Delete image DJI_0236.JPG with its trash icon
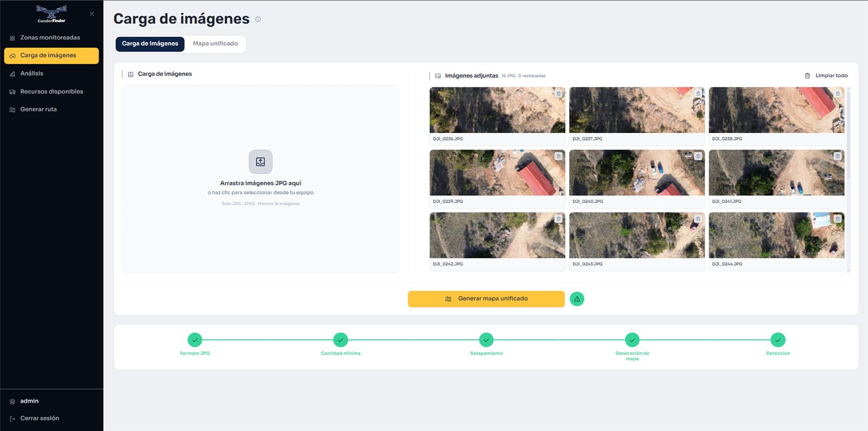Viewport: 868px width, 431px height. [x=559, y=94]
